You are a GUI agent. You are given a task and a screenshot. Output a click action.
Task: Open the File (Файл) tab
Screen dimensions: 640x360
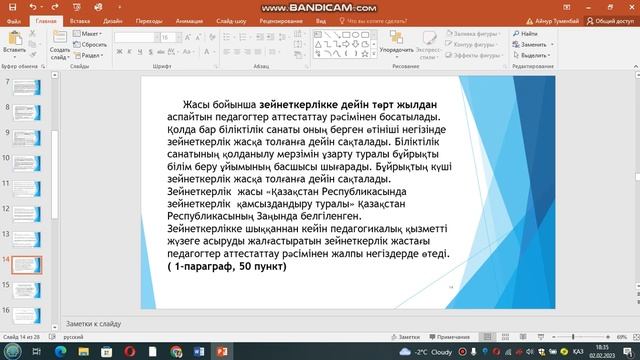pyautogui.click(x=13, y=21)
